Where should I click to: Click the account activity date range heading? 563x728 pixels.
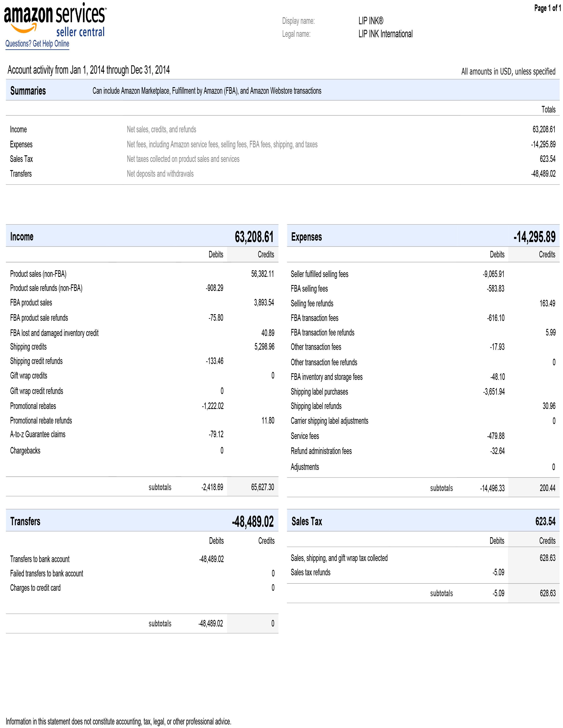pos(89,70)
